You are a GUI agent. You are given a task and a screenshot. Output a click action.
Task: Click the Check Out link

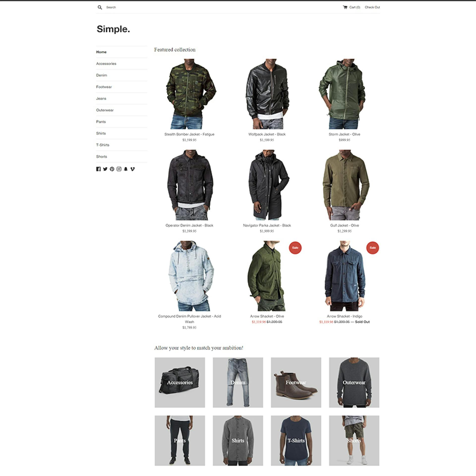[x=372, y=7]
